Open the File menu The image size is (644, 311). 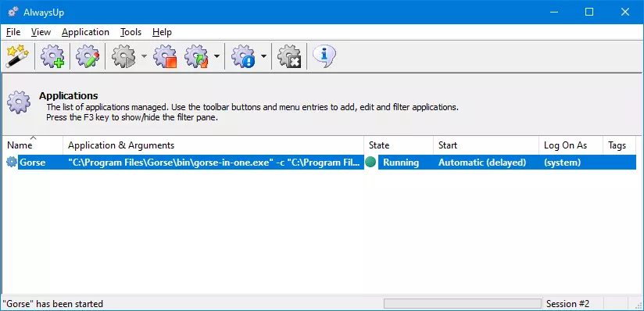click(13, 32)
